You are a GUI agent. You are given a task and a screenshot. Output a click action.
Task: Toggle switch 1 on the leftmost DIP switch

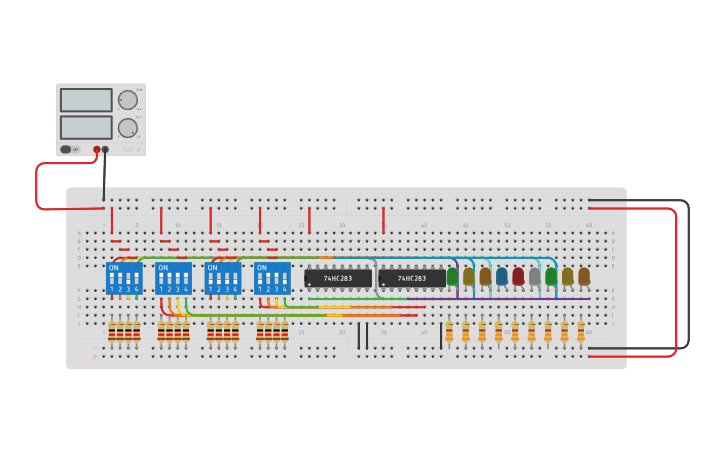112,278
